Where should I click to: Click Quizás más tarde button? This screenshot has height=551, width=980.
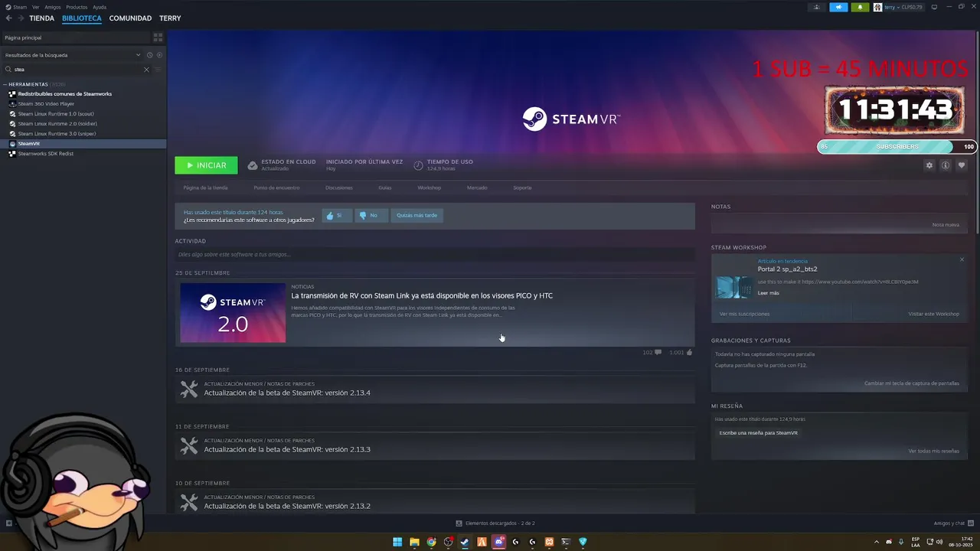417,216
